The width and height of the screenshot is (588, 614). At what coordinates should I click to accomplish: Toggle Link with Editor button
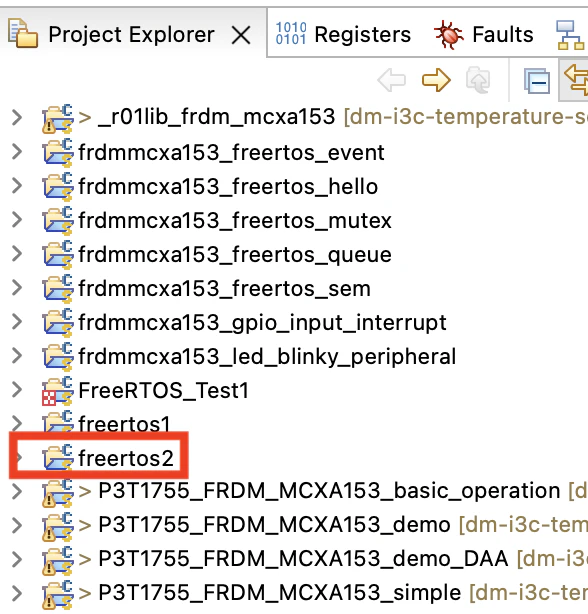[x=575, y=80]
